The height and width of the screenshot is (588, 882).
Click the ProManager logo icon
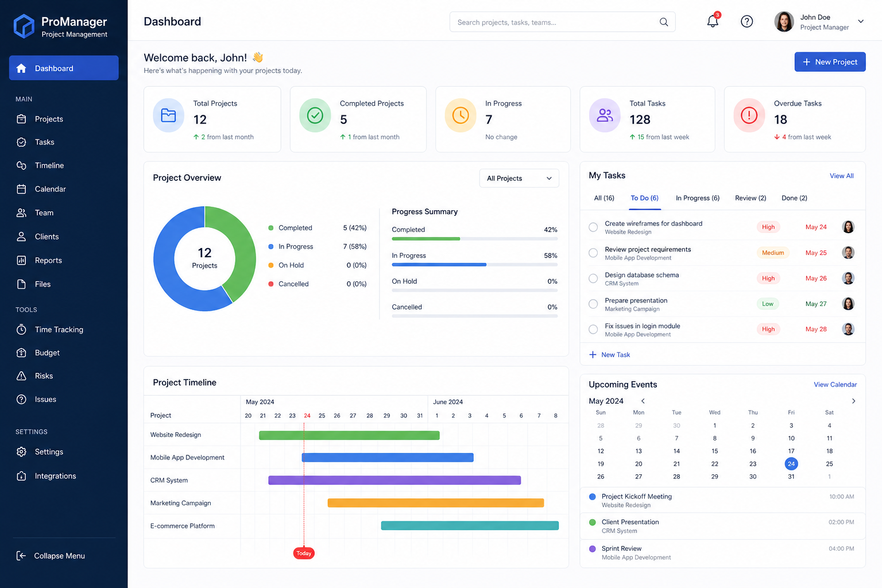(24, 26)
